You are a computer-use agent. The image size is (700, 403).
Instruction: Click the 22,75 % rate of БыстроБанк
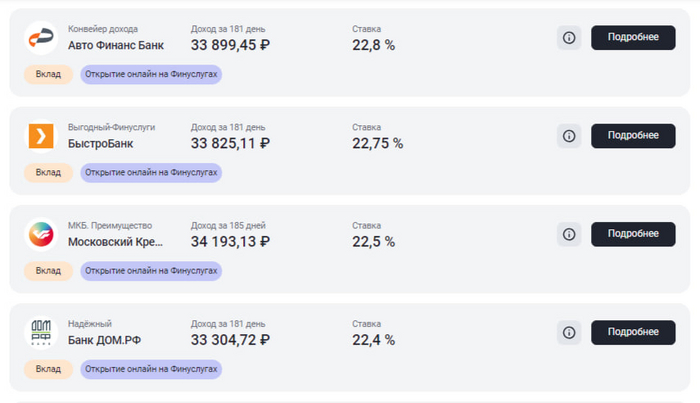(x=378, y=143)
